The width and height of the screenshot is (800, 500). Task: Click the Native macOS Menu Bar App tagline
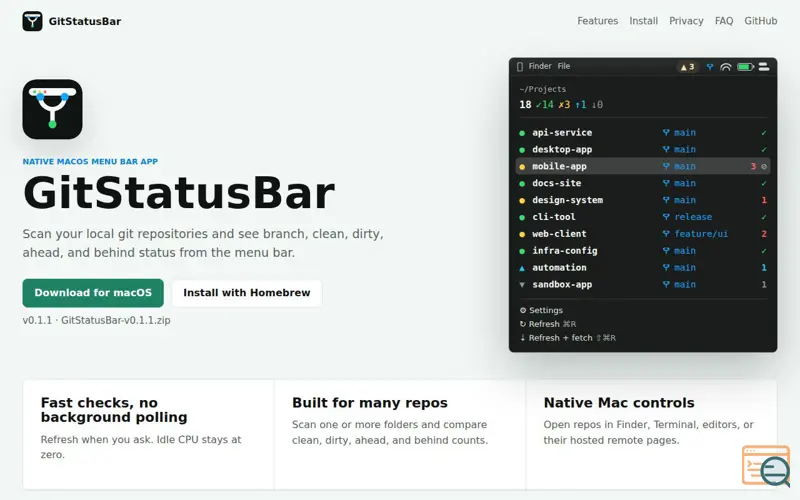click(x=90, y=162)
